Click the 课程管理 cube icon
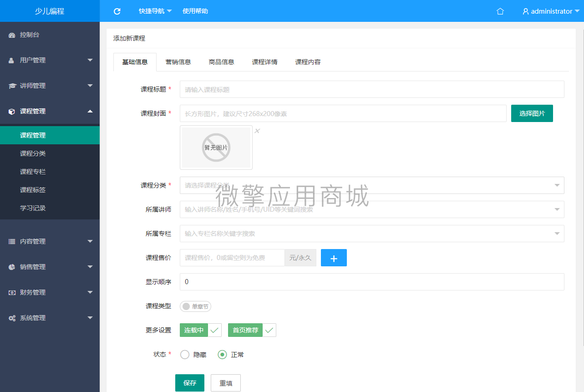 12,111
